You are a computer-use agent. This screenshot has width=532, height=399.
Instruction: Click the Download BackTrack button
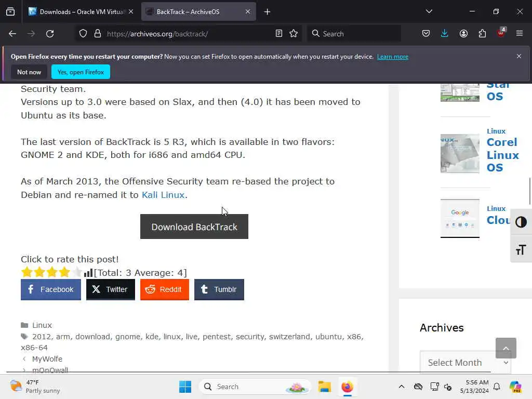(x=194, y=227)
